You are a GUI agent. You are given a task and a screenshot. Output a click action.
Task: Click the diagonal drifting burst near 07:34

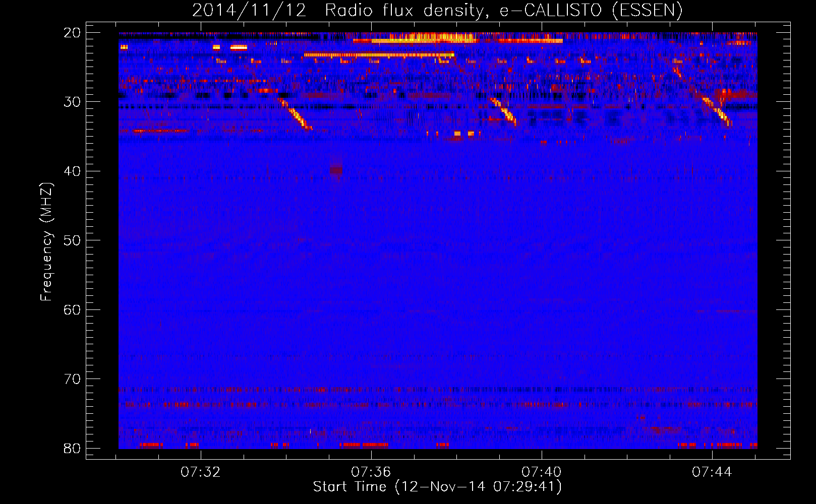tap(295, 114)
